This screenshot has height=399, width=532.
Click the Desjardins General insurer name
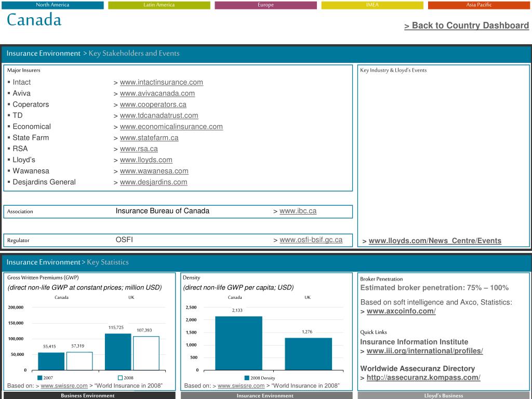[x=44, y=182]
